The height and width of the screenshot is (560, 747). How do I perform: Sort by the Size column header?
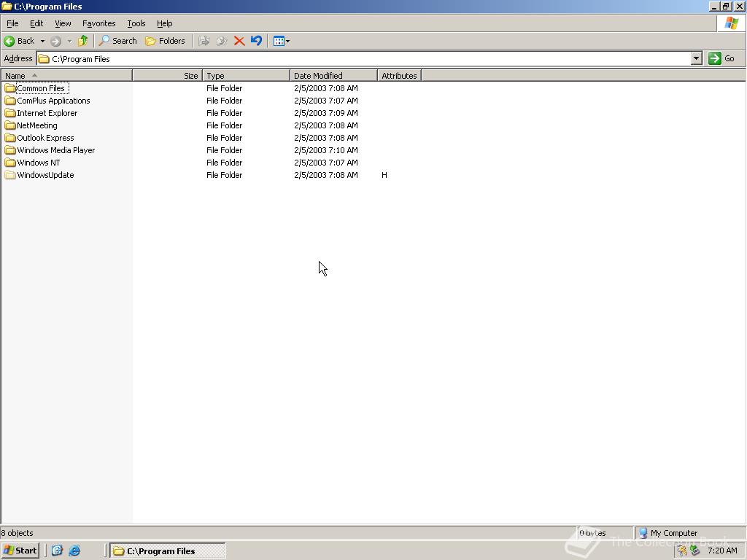point(167,75)
